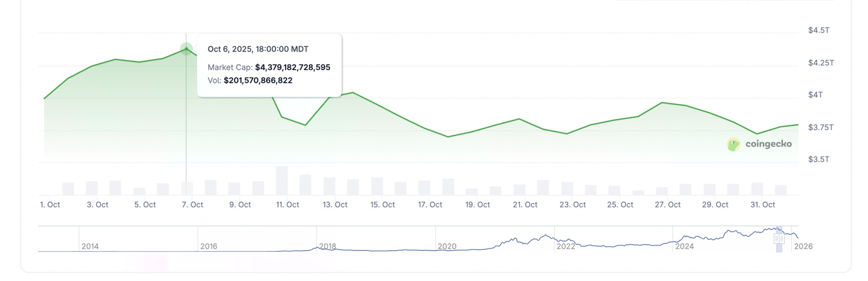868x281 pixels.
Task: Click the tallest volume bar near 11. Oct
Action: 281,181
